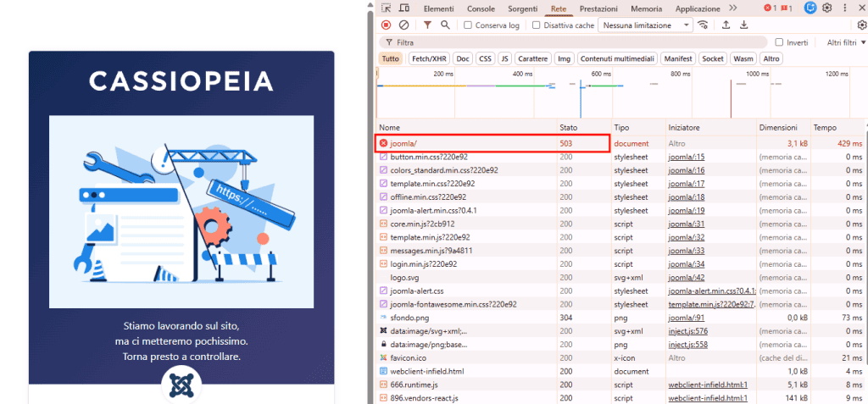868x404 pixels.
Task: Filter requests by Wasm
Action: 743,58
